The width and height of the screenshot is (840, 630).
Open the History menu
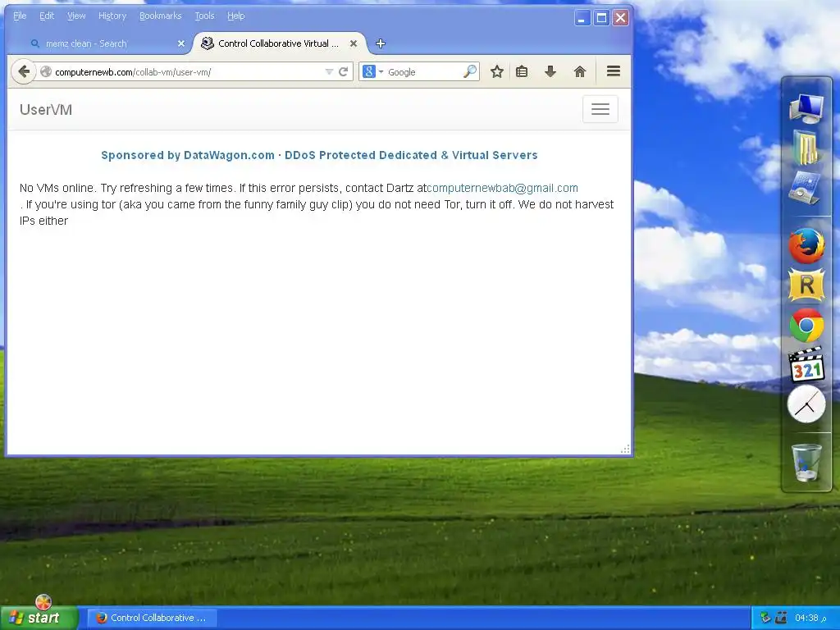pos(112,16)
